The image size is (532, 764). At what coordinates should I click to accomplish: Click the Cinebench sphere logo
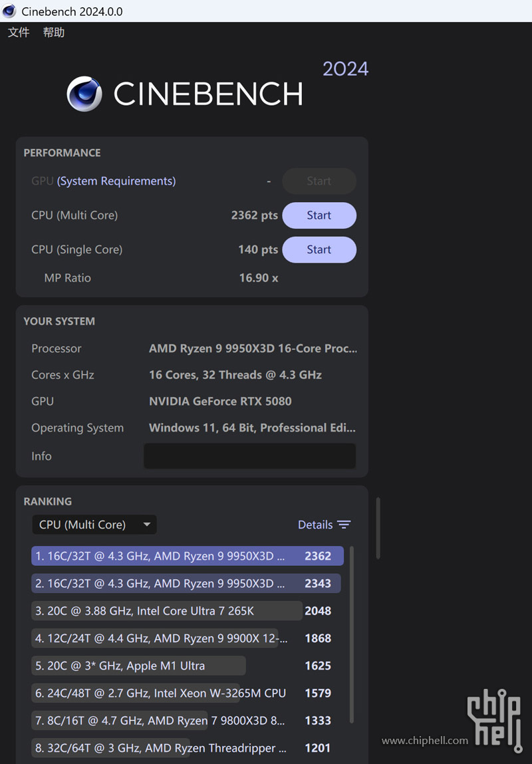(x=84, y=94)
